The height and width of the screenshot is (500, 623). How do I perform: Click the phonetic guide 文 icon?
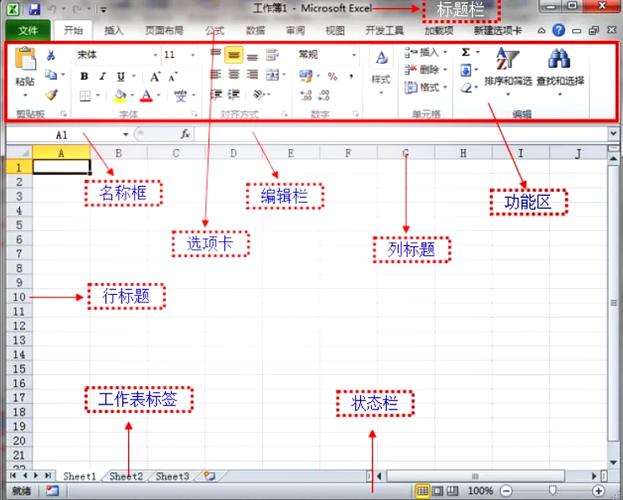(x=181, y=96)
